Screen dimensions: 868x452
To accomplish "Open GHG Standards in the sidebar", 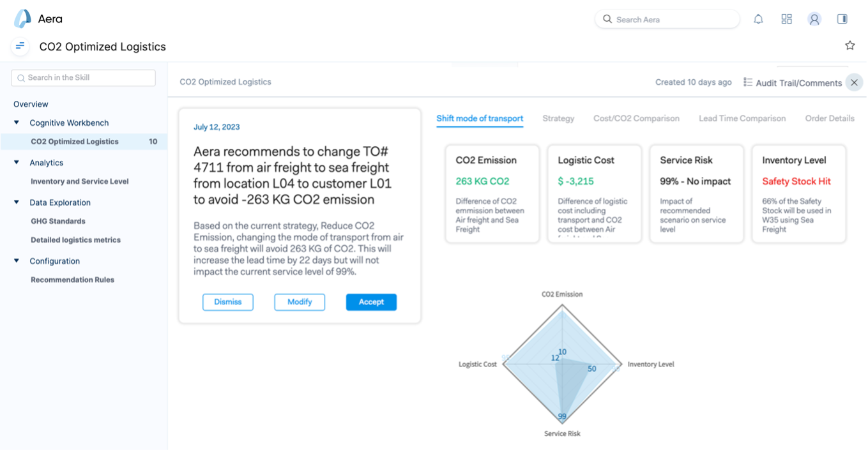I will [58, 221].
